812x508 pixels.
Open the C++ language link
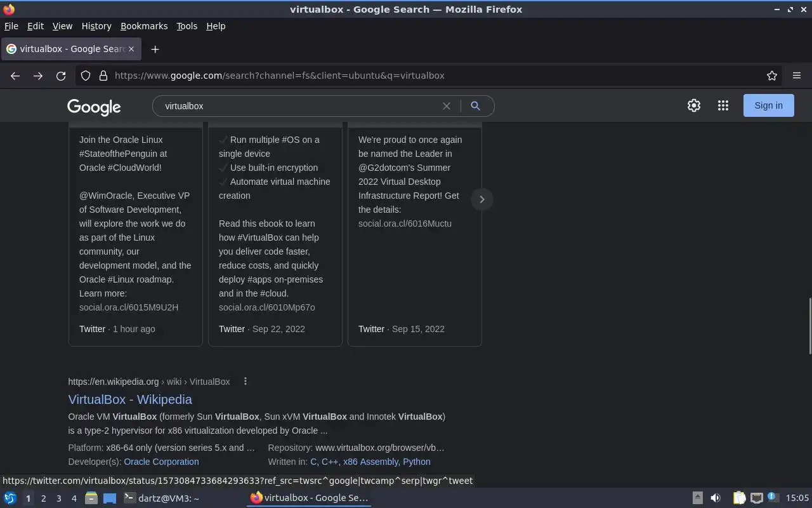click(329, 462)
